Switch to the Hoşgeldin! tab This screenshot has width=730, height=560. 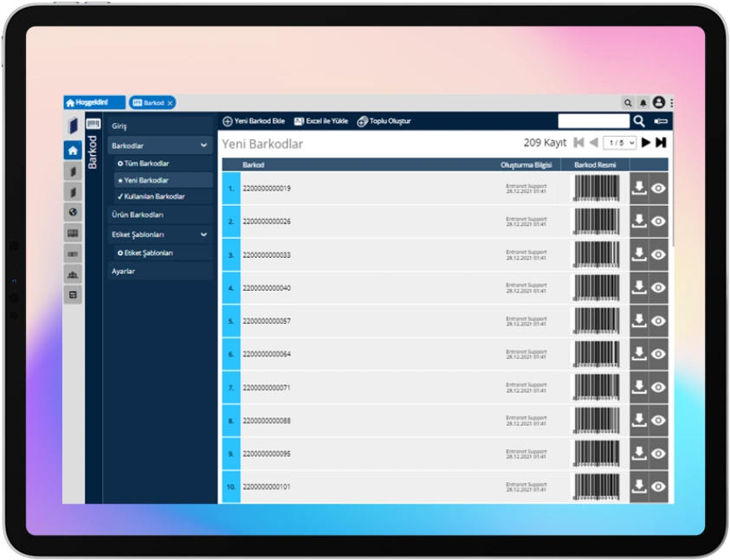pyautogui.click(x=94, y=102)
